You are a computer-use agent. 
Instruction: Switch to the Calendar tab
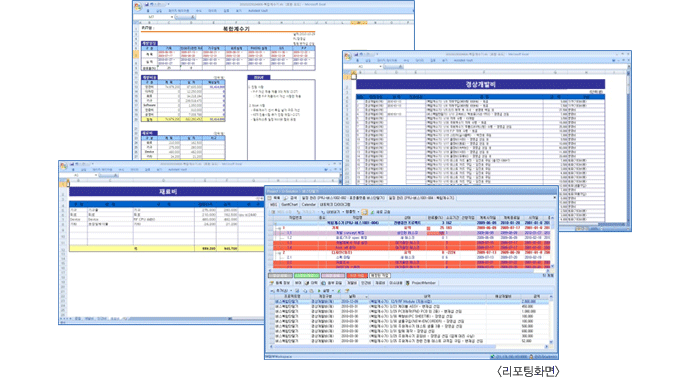click(x=308, y=205)
